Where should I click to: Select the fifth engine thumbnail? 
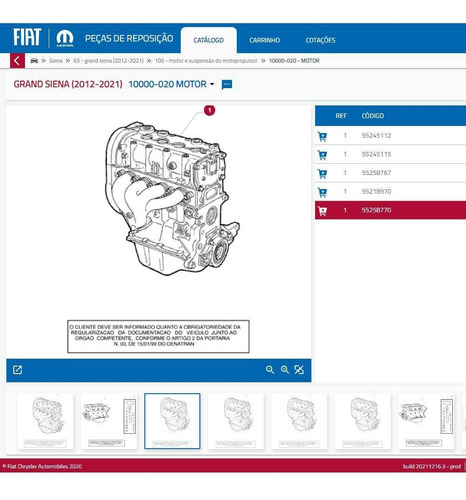coord(299,421)
